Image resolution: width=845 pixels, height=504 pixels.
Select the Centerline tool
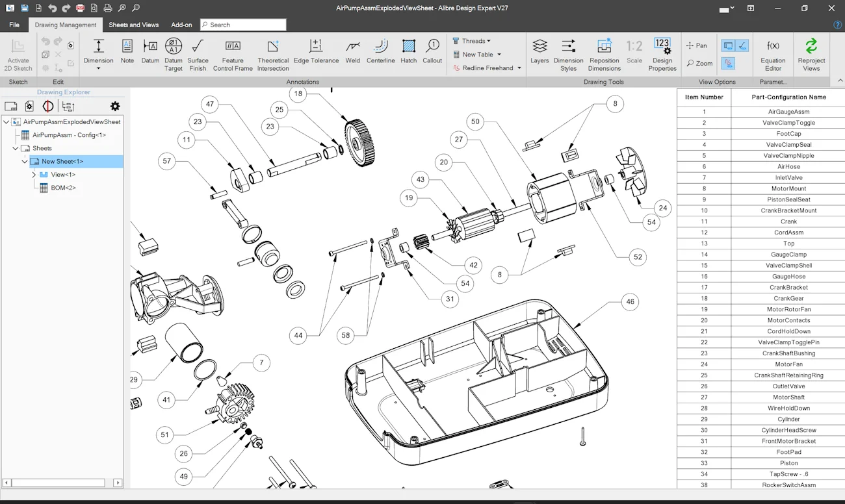pos(381,52)
